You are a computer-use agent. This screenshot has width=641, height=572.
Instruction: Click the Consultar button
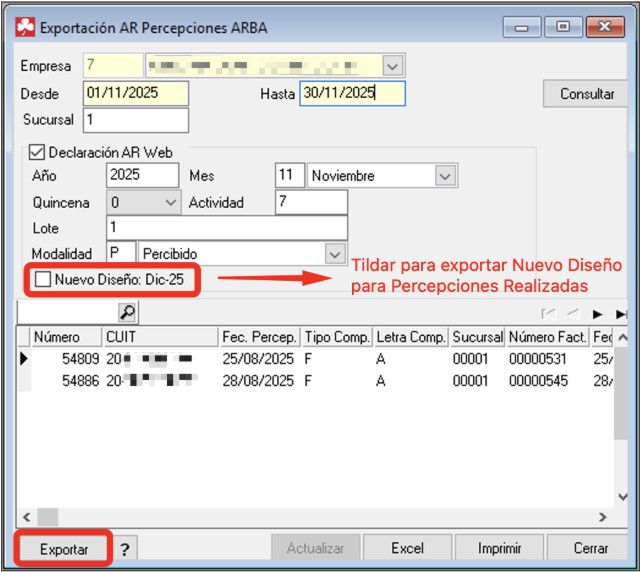pyautogui.click(x=587, y=94)
